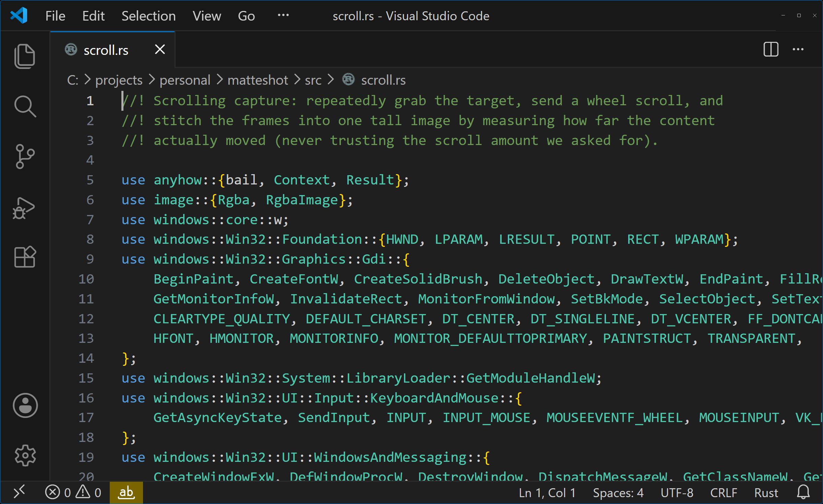Change encoding via 'UTF-8'

(x=677, y=493)
